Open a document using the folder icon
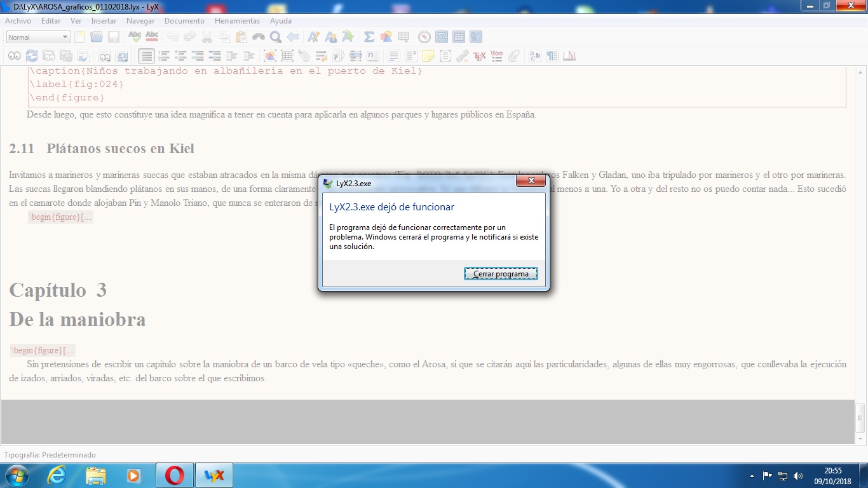The width and height of the screenshot is (868, 488). pyautogui.click(x=97, y=37)
